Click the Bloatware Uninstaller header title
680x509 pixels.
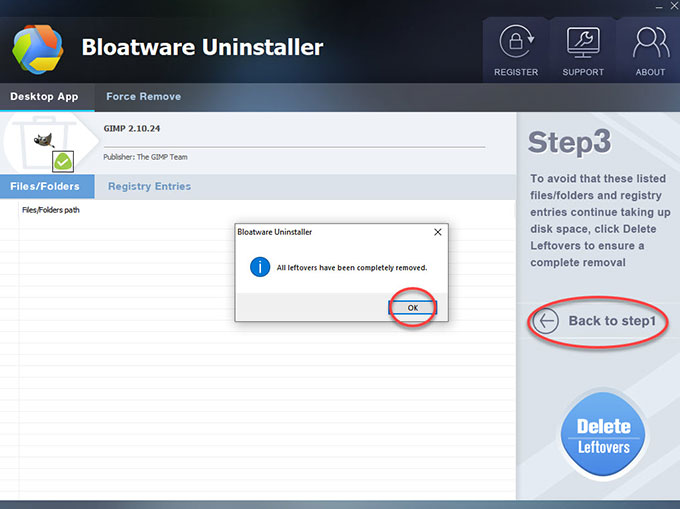pyautogui.click(x=202, y=47)
